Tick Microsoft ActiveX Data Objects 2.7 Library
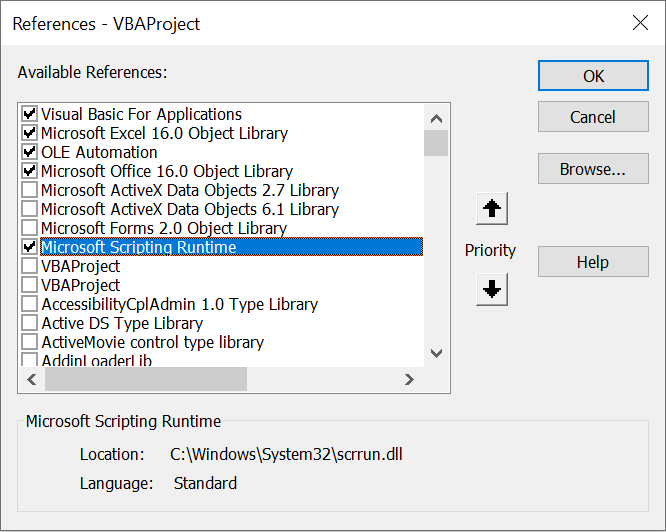This screenshot has height=532, width=666. (29, 190)
